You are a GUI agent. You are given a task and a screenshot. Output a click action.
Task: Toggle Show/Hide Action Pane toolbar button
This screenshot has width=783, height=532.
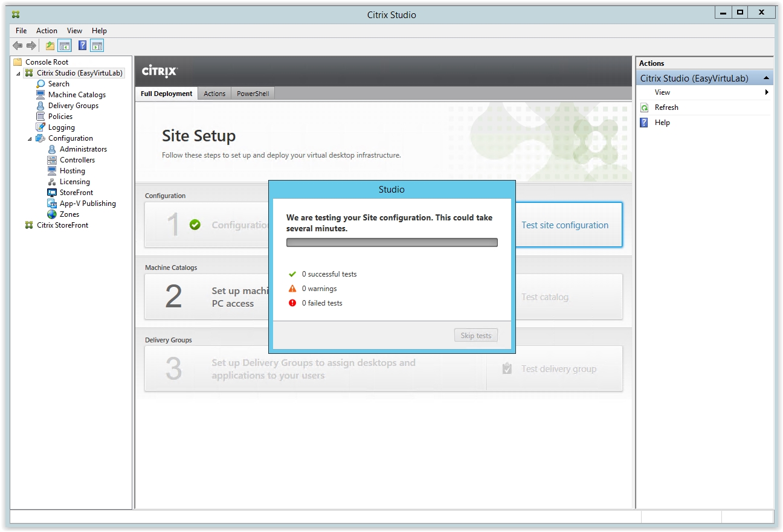97,46
